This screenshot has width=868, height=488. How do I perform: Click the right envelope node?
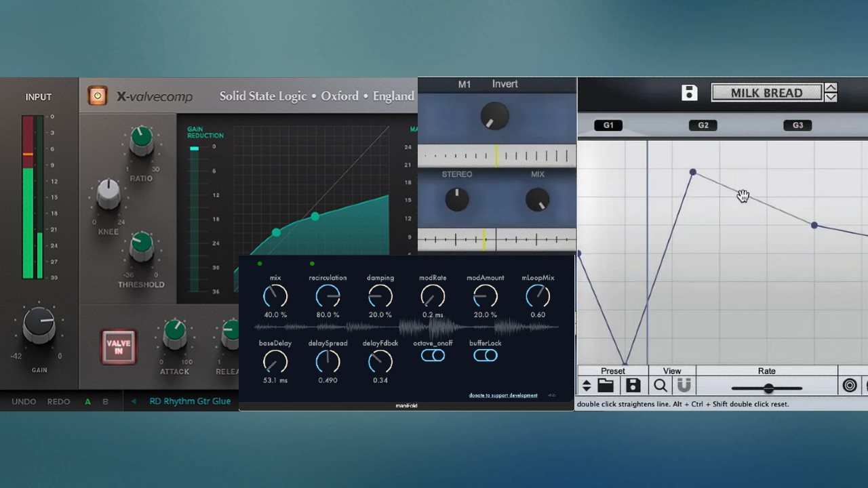click(x=814, y=225)
